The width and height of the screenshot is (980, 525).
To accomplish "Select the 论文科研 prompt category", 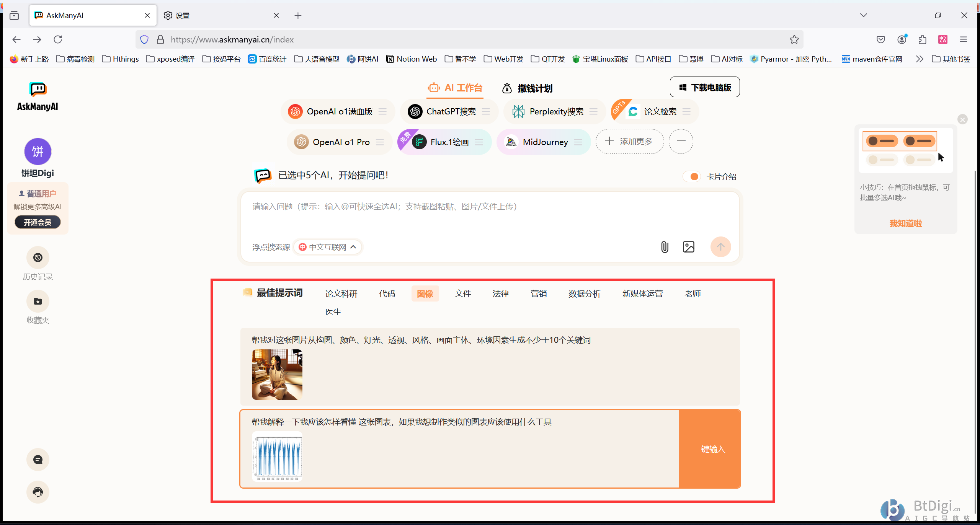I will click(x=341, y=293).
